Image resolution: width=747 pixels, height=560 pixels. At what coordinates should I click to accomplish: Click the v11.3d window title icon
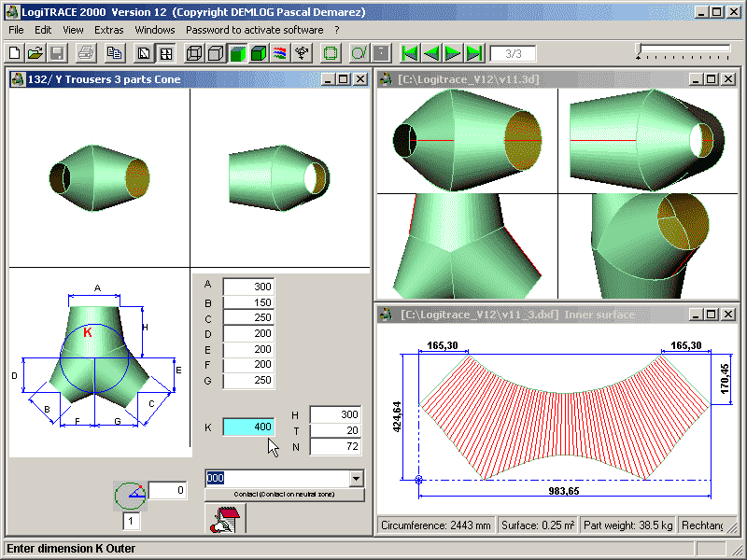386,79
